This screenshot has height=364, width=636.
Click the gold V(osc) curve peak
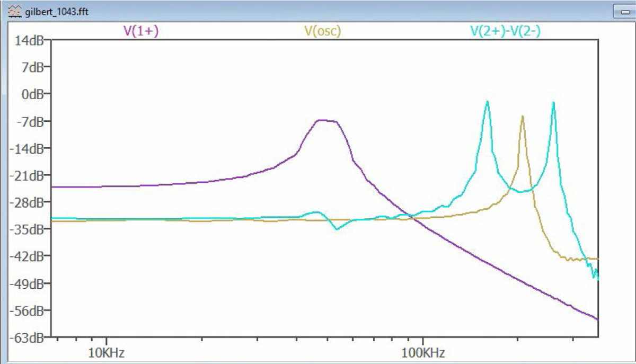tap(523, 117)
